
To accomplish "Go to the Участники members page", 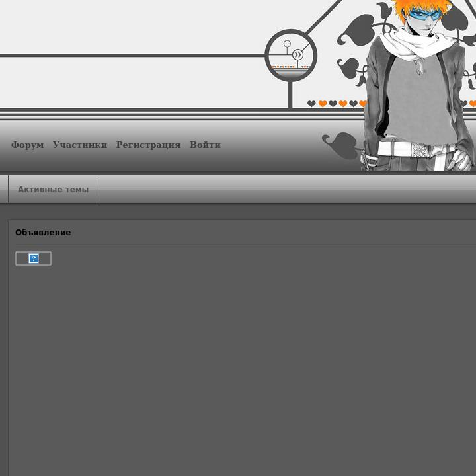I will point(80,145).
